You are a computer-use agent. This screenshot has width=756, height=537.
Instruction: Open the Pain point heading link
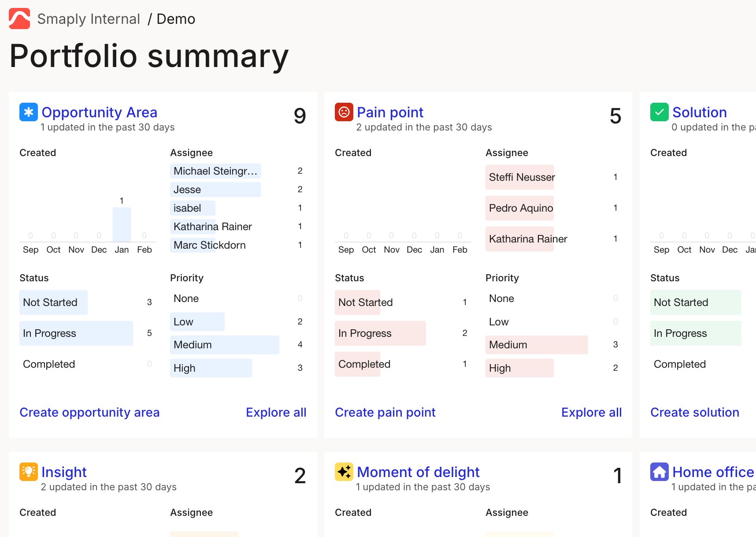(x=390, y=112)
